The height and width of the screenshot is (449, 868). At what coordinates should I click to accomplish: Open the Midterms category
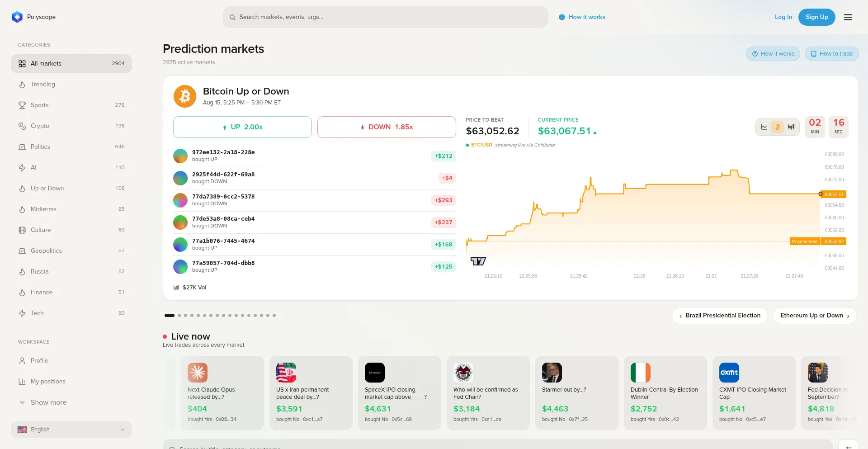pos(71,209)
